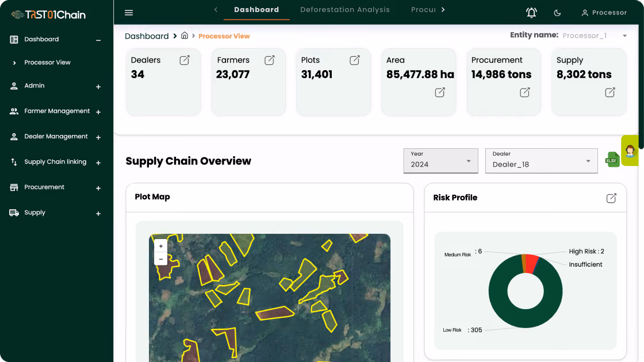
Task: Switch to the Deforestation Analysis tab
Action: click(x=344, y=10)
